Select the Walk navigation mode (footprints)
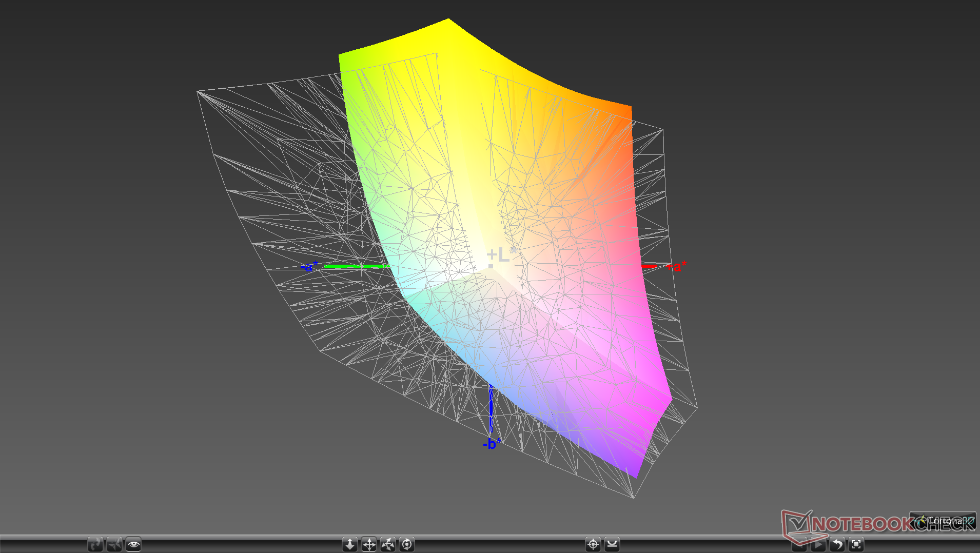This screenshot has height=553, width=980. tap(95, 544)
